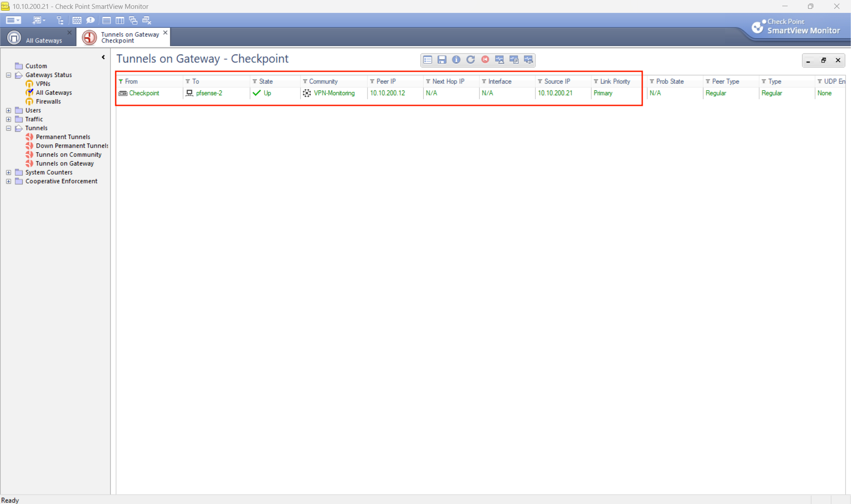The image size is (851, 504).
Task: Collapse the Gateways Status tree node
Action: (8, 75)
